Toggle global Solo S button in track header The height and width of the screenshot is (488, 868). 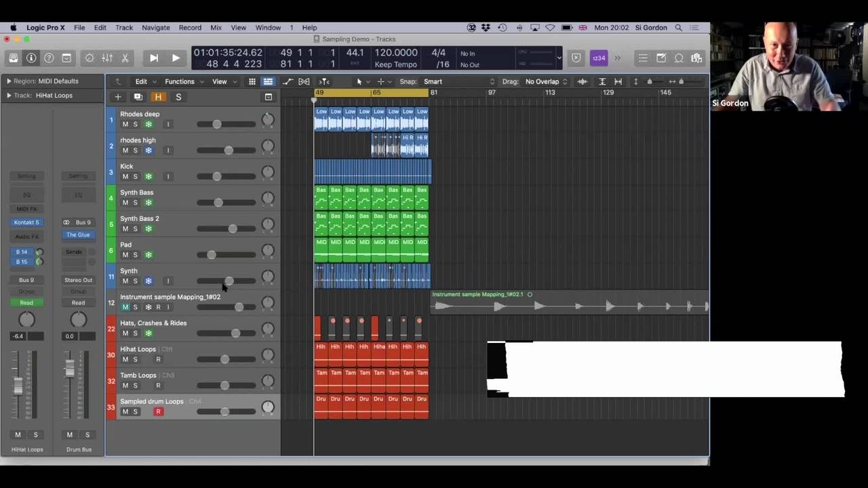click(x=178, y=97)
